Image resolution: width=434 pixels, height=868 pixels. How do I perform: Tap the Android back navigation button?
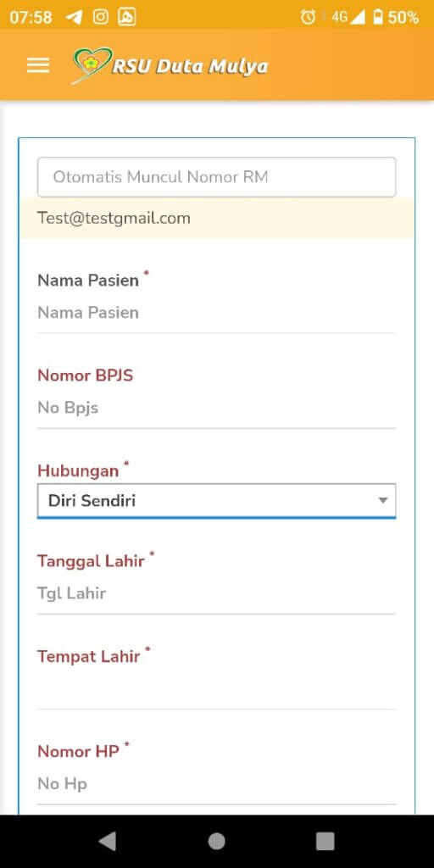(x=107, y=841)
